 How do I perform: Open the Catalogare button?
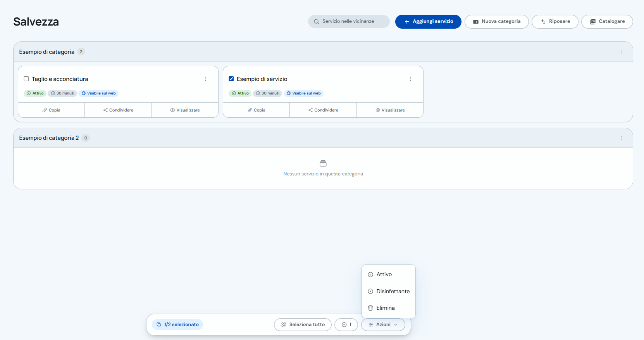tap(607, 22)
